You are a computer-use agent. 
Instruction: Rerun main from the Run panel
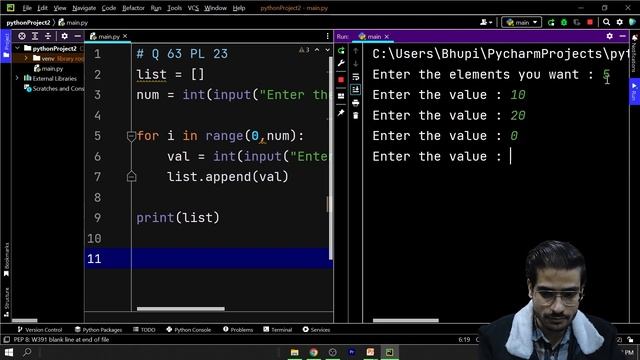click(341, 51)
